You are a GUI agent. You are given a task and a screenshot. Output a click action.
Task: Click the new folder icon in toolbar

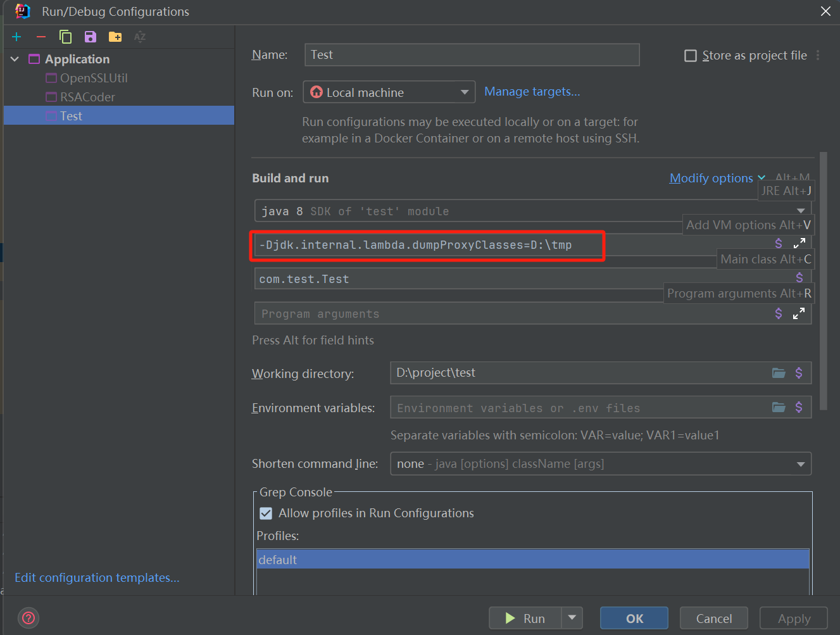[x=115, y=37]
